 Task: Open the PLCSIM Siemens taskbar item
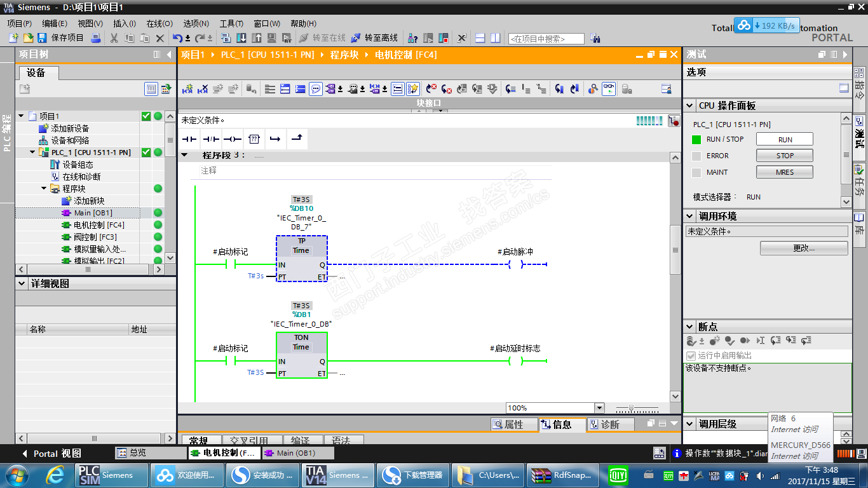[112, 475]
